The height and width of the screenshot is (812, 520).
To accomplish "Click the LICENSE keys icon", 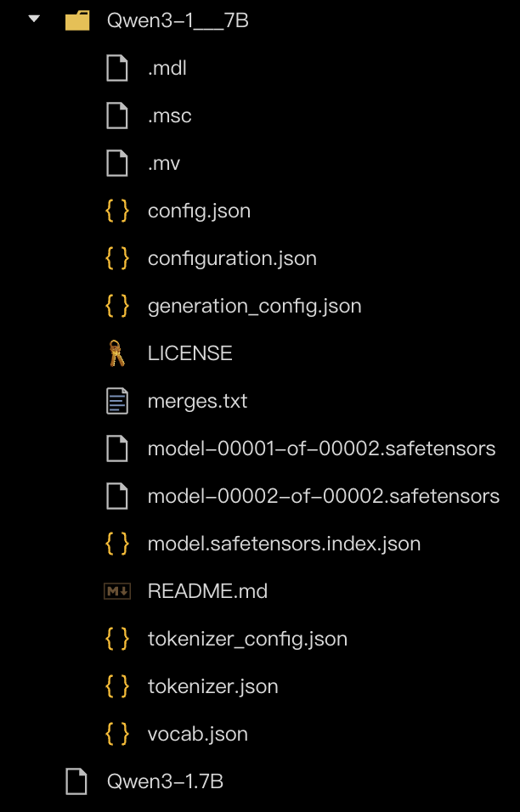I will click(117, 353).
